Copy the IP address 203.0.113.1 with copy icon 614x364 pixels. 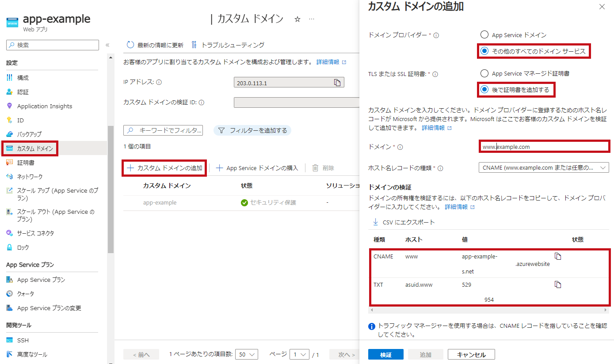click(337, 82)
